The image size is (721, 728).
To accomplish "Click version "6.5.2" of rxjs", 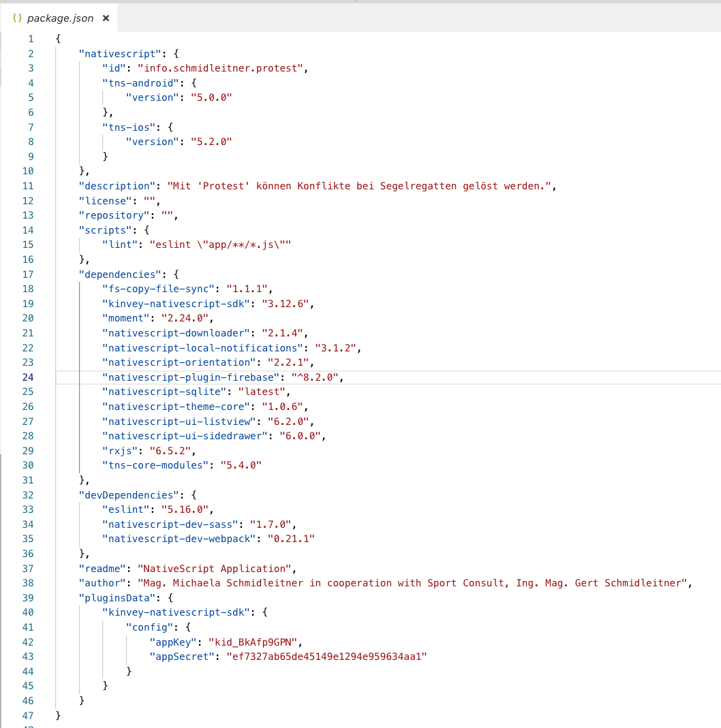I will 170,451.
